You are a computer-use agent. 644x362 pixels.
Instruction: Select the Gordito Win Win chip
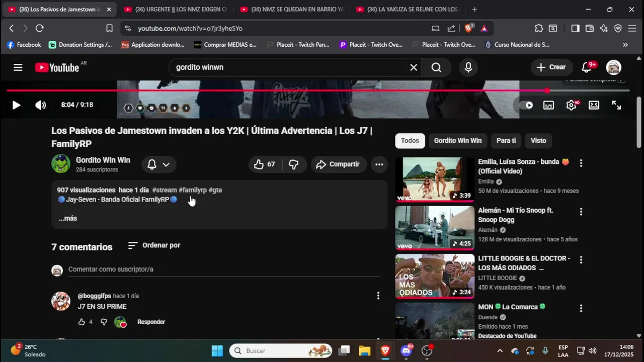pyautogui.click(x=458, y=141)
